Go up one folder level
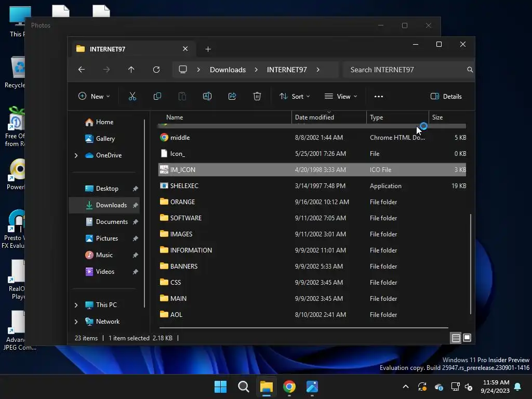The image size is (532, 399). (131, 70)
